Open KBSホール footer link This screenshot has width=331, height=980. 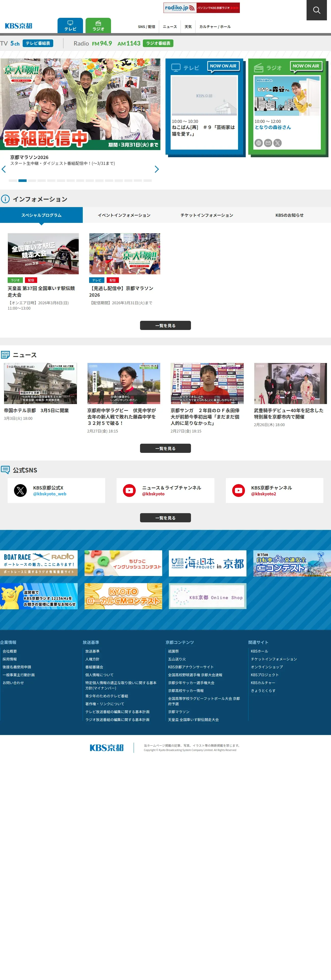click(x=259, y=651)
